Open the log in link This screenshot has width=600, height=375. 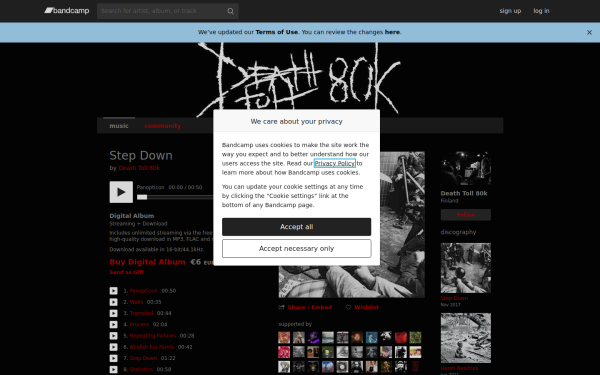[x=541, y=11]
